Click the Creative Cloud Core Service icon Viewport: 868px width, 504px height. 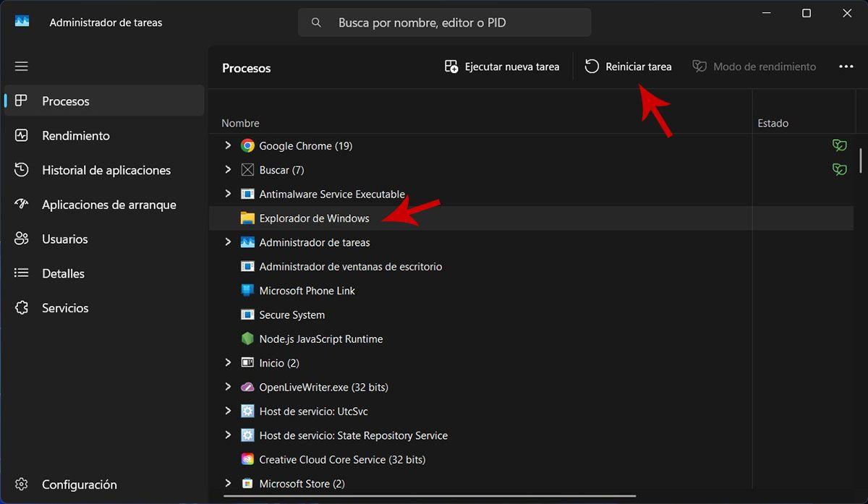pos(247,460)
